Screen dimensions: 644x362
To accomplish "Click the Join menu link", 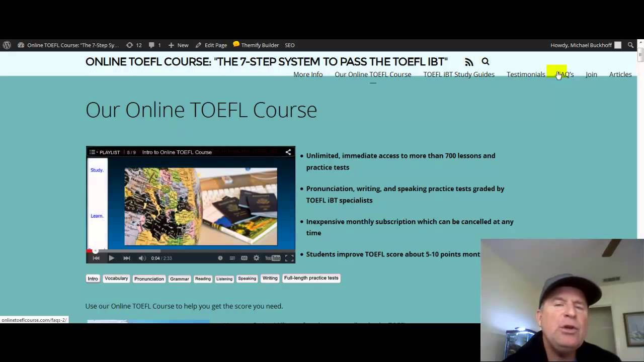I will pyautogui.click(x=591, y=74).
